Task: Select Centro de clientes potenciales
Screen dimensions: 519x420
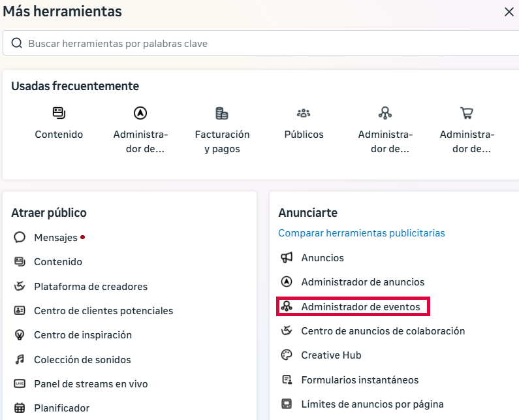Action: (93, 311)
